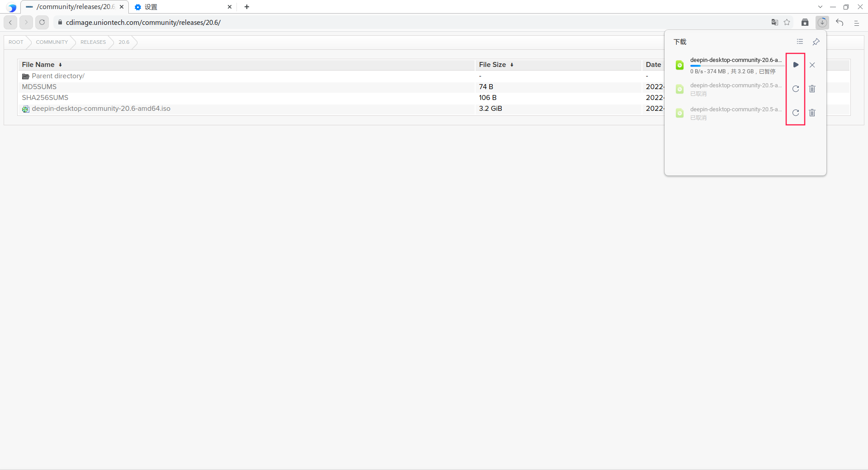Open the app store toolbar icon
This screenshot has height=470, width=868.
point(805,22)
